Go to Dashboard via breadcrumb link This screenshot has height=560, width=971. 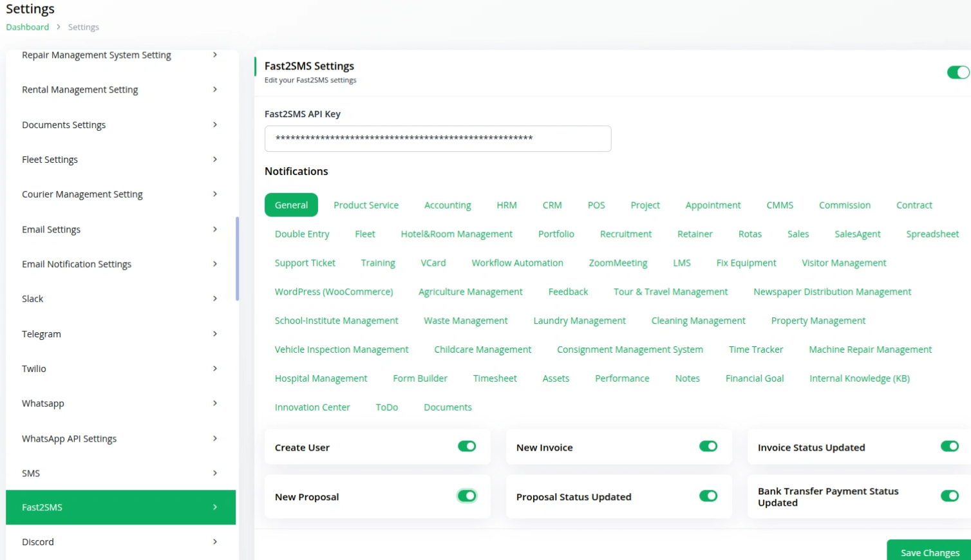(x=28, y=27)
